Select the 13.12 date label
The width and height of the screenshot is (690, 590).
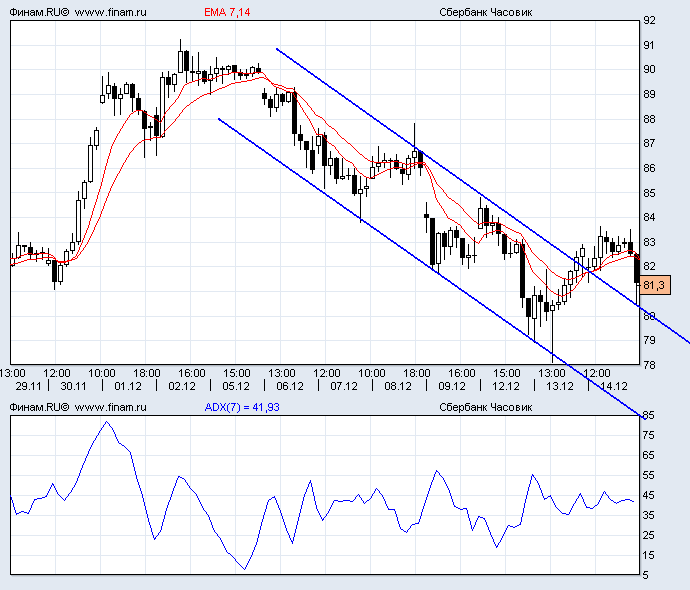tap(560, 386)
